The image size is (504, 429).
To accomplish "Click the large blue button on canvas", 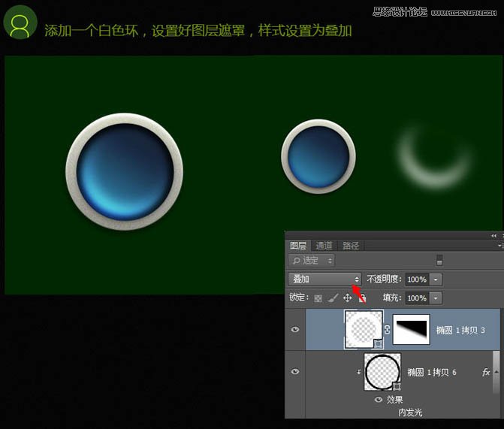I will coord(125,171).
